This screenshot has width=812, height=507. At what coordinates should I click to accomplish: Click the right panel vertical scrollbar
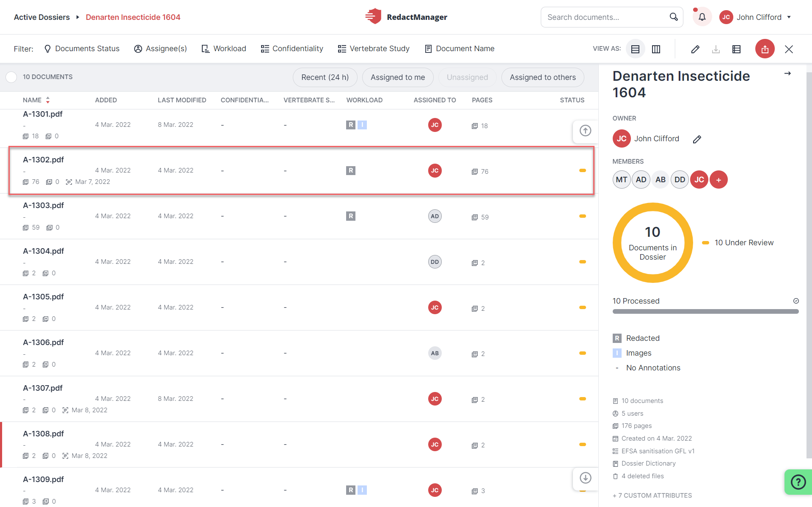[x=809, y=265]
